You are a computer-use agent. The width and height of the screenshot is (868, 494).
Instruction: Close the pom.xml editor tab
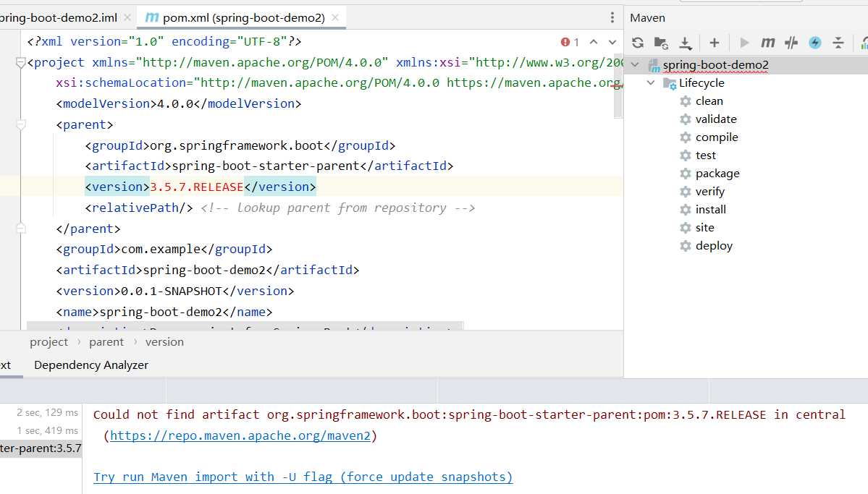coord(335,17)
